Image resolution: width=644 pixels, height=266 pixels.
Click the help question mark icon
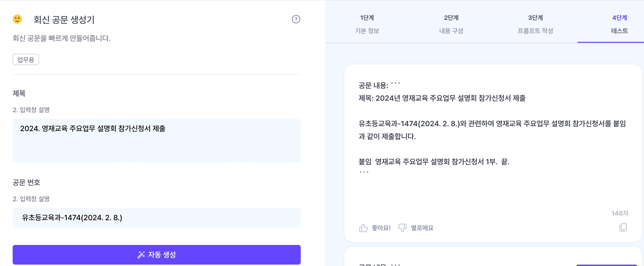coord(296,19)
